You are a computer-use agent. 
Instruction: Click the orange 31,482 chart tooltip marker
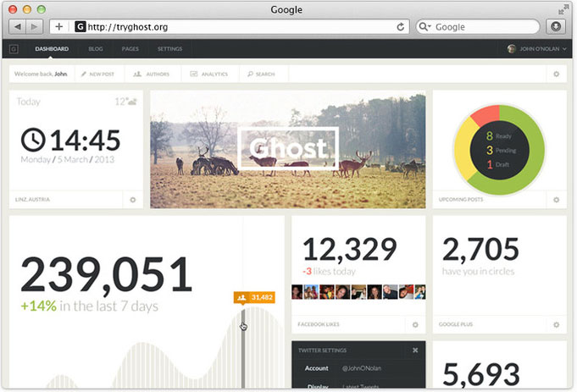(x=254, y=297)
